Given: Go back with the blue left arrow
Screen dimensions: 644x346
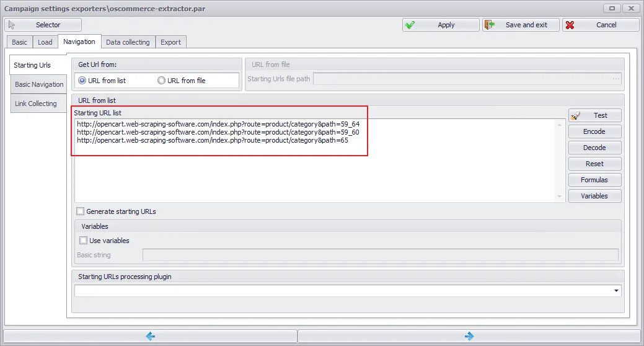Looking at the screenshot, I should pos(151,336).
